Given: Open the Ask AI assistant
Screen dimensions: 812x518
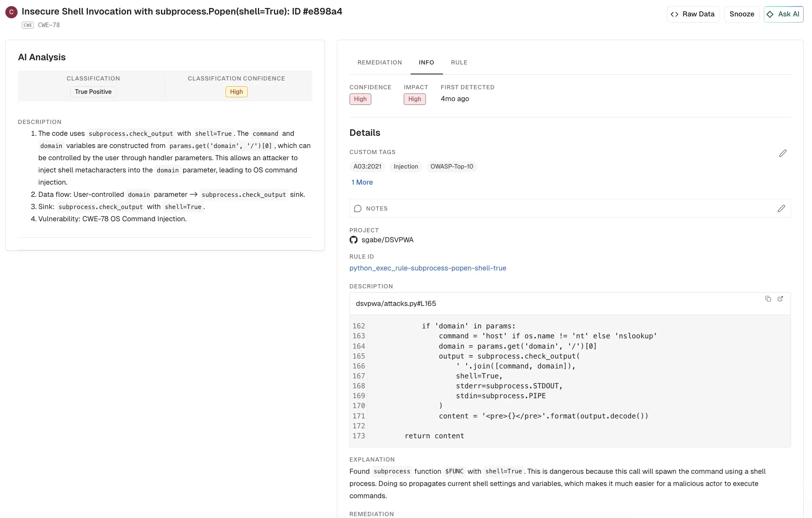Looking at the screenshot, I should (783, 14).
